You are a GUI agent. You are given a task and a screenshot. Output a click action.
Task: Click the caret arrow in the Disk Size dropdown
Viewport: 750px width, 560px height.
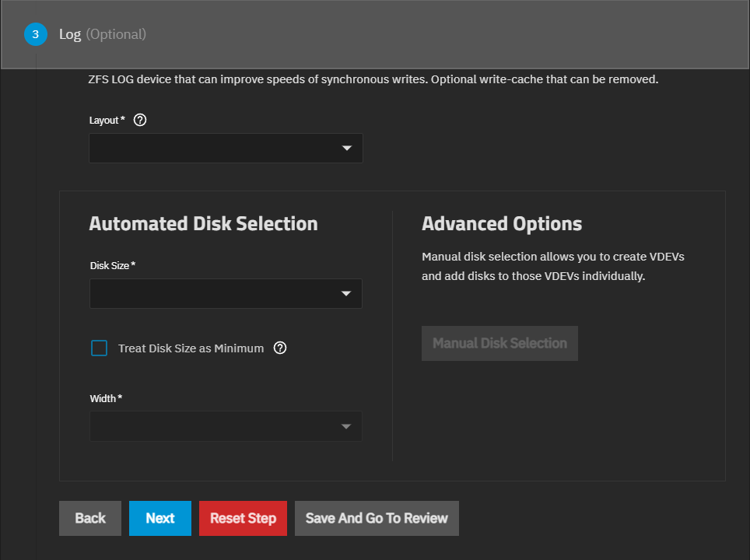[x=346, y=294]
